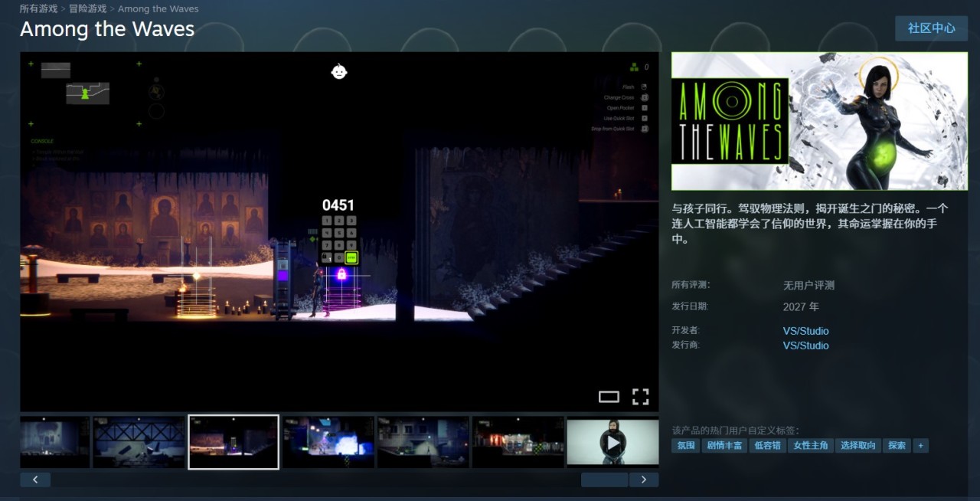Add a tag with the plus button
This screenshot has width=980, height=501.
pos(921,445)
